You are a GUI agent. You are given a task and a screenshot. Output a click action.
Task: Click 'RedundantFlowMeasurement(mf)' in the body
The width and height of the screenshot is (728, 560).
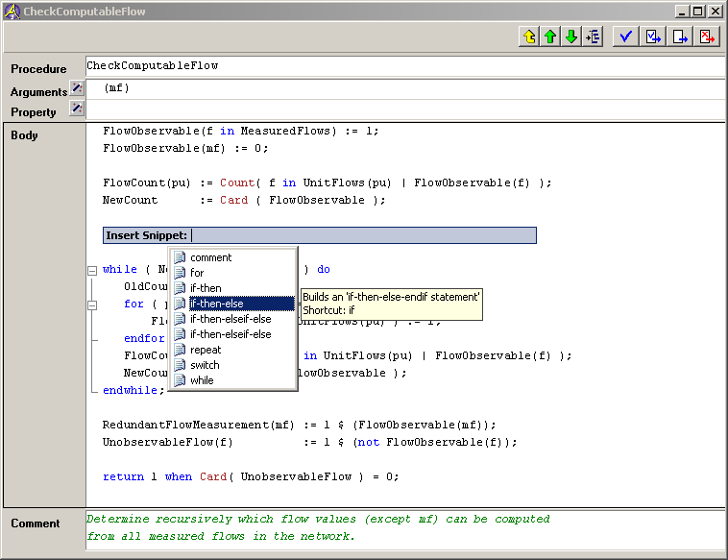click(199, 425)
